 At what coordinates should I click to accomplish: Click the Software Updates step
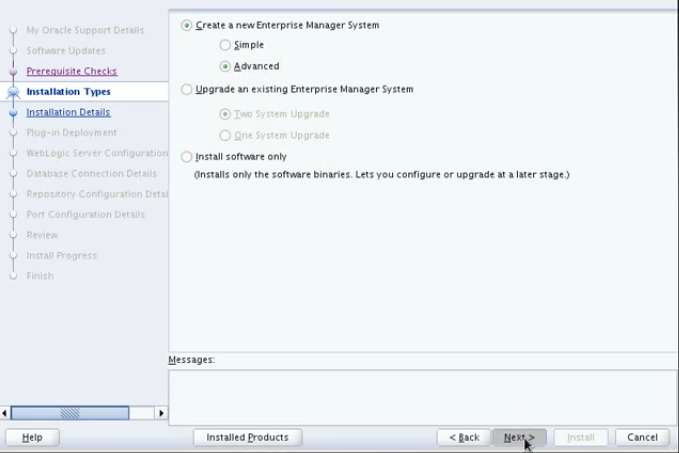coord(66,51)
